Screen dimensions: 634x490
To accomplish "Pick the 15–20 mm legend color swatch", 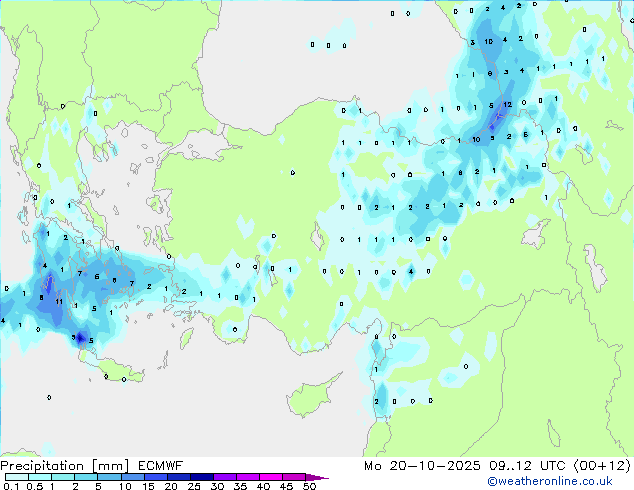I will [155, 477].
